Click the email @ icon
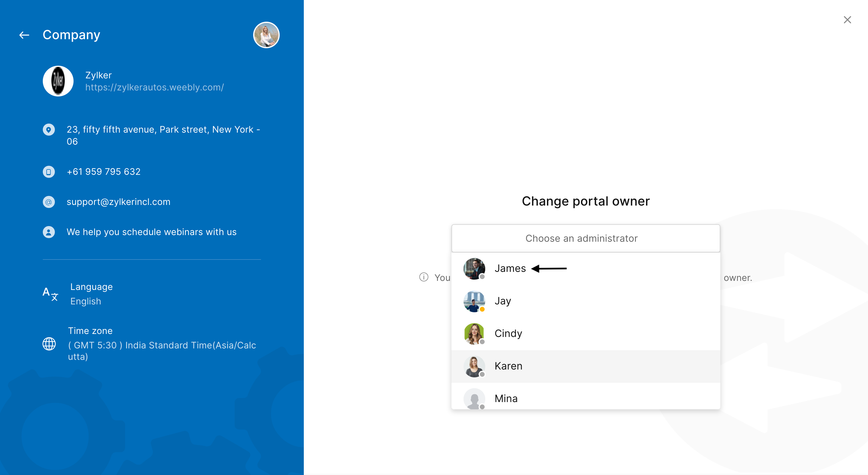The image size is (868, 475). [x=49, y=202]
